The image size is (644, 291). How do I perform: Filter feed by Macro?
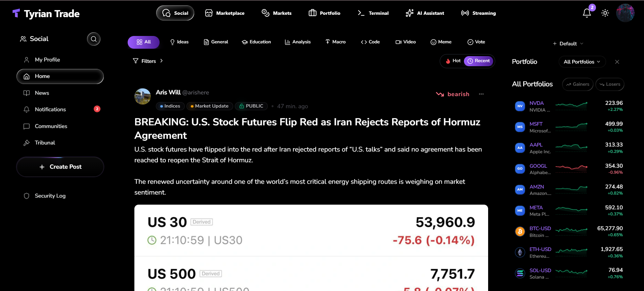[x=336, y=42]
